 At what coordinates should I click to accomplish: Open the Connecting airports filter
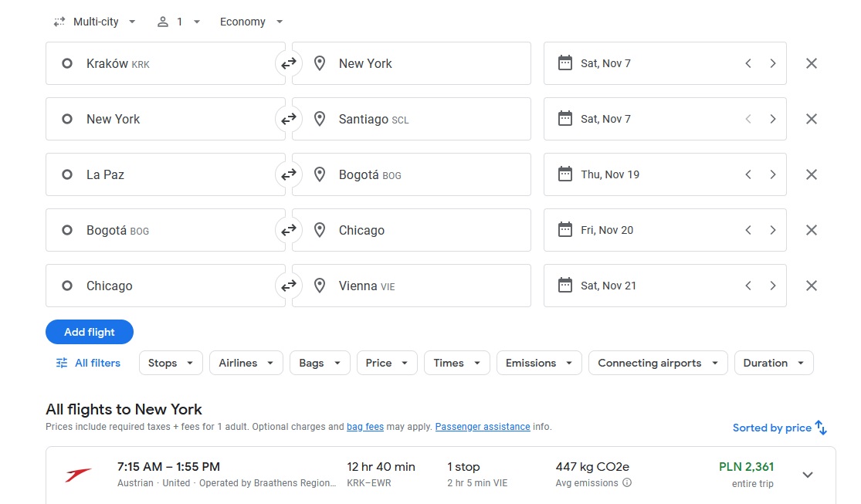pyautogui.click(x=658, y=363)
